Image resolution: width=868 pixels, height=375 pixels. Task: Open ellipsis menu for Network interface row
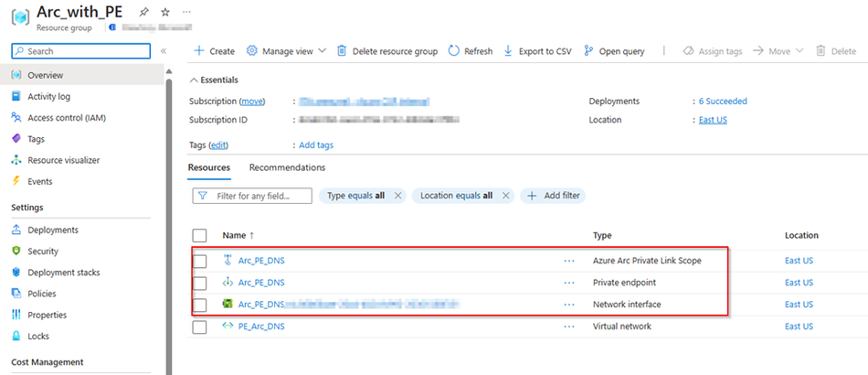point(569,305)
